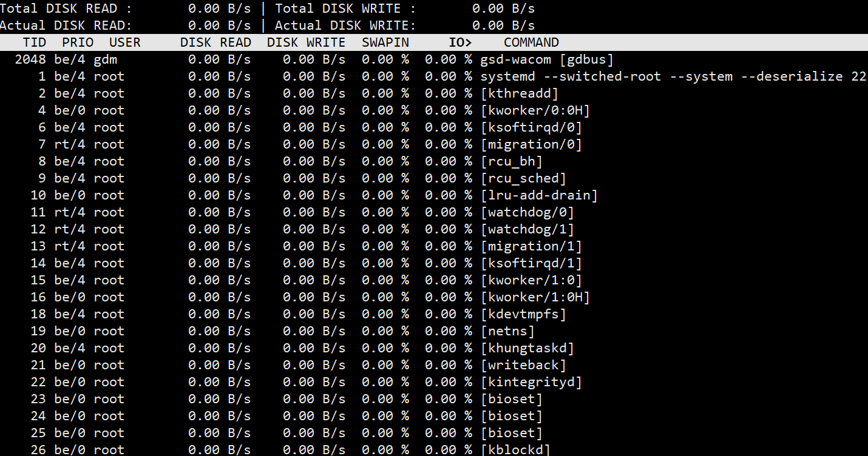Select the IO> sorted column header
The height and width of the screenshot is (456, 868).
point(461,42)
